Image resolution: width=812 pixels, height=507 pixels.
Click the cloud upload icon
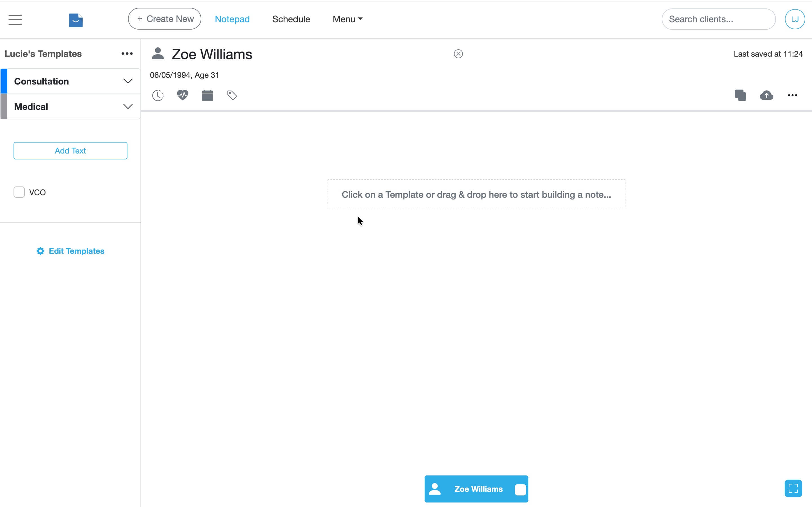[766, 95]
